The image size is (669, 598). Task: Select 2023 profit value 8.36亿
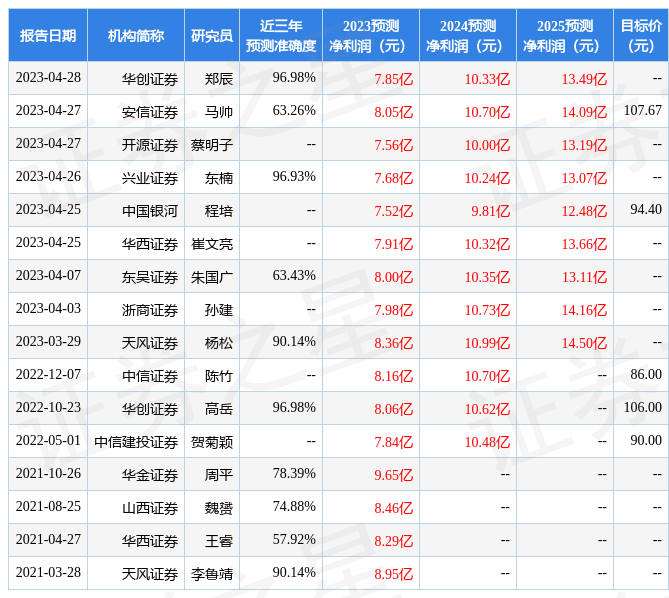coord(393,343)
